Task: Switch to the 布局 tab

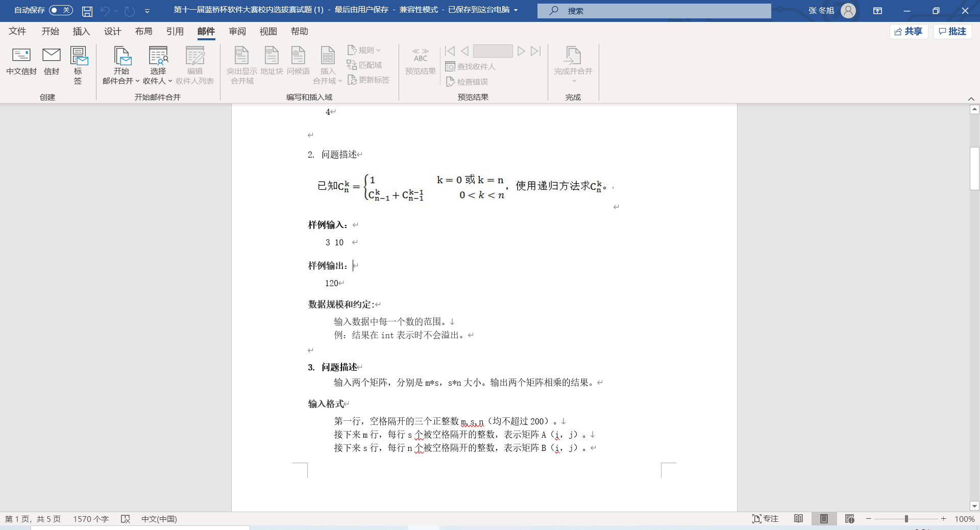Action: point(143,31)
